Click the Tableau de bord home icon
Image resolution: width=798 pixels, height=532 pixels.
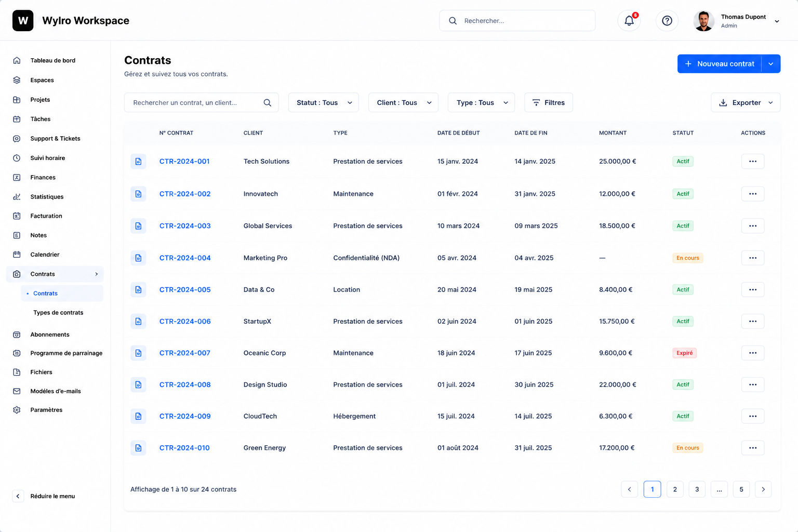click(17, 60)
